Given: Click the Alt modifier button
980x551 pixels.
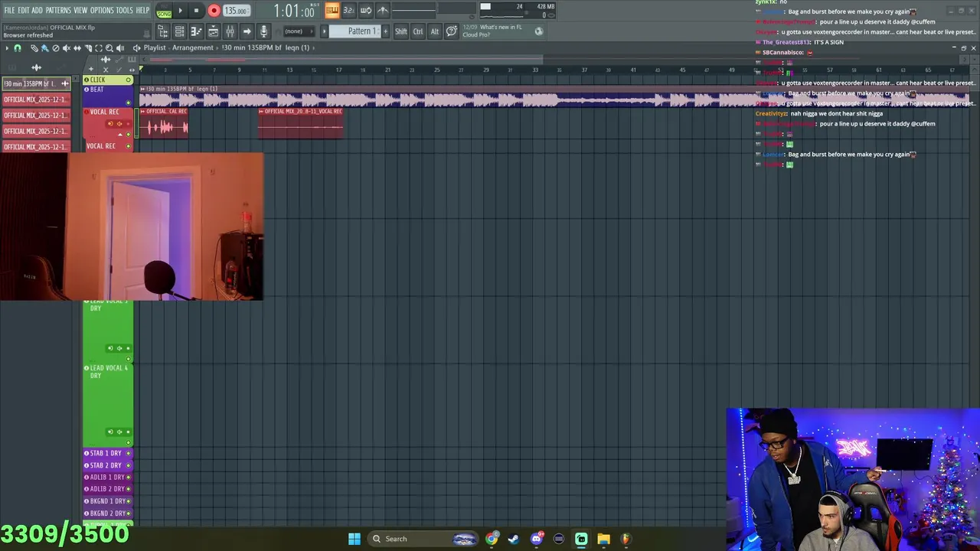Looking at the screenshot, I should (x=434, y=31).
